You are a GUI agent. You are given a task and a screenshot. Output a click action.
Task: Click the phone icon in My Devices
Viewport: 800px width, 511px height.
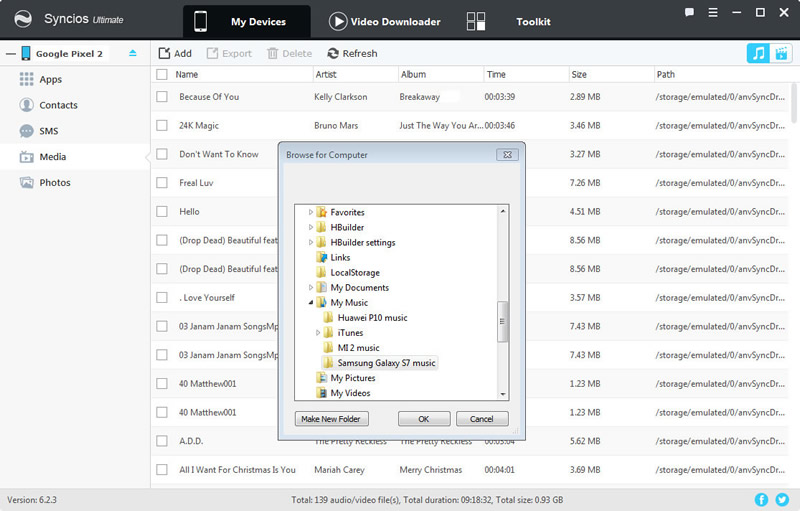click(201, 21)
